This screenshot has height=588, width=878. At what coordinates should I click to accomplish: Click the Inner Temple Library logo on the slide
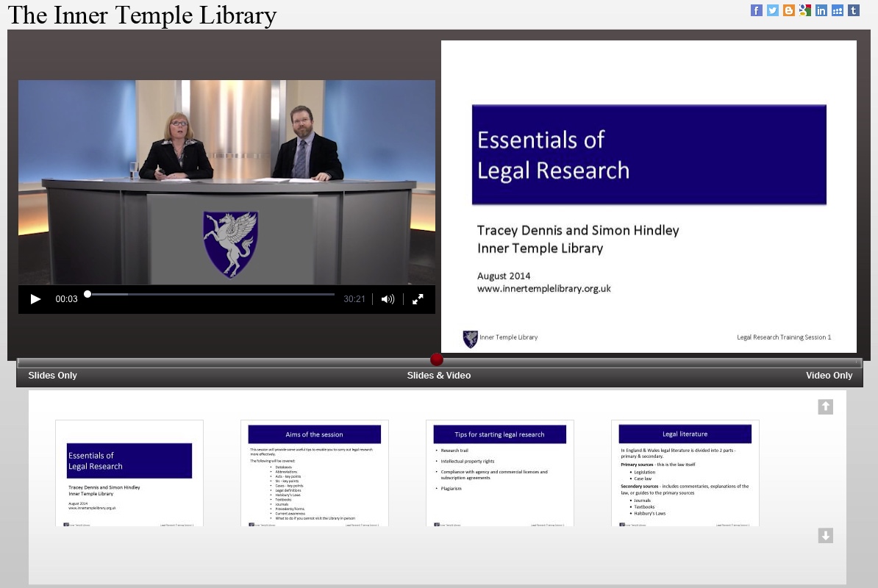tap(471, 339)
